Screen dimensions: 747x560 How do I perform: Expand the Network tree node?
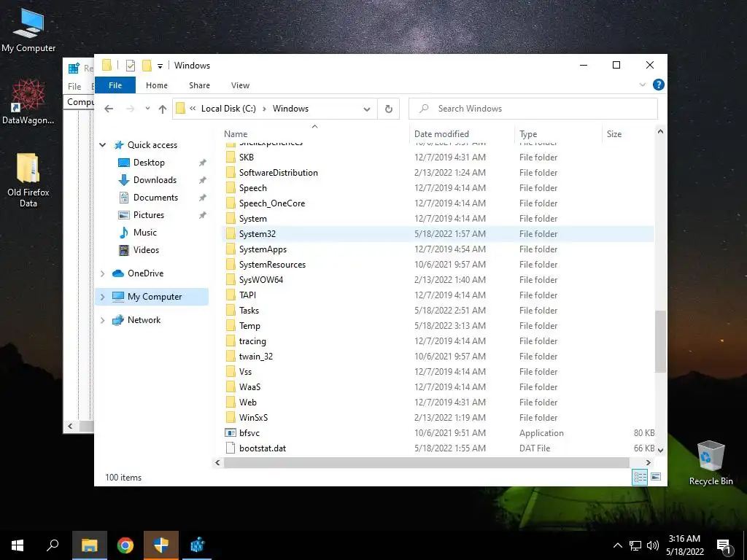click(x=102, y=320)
